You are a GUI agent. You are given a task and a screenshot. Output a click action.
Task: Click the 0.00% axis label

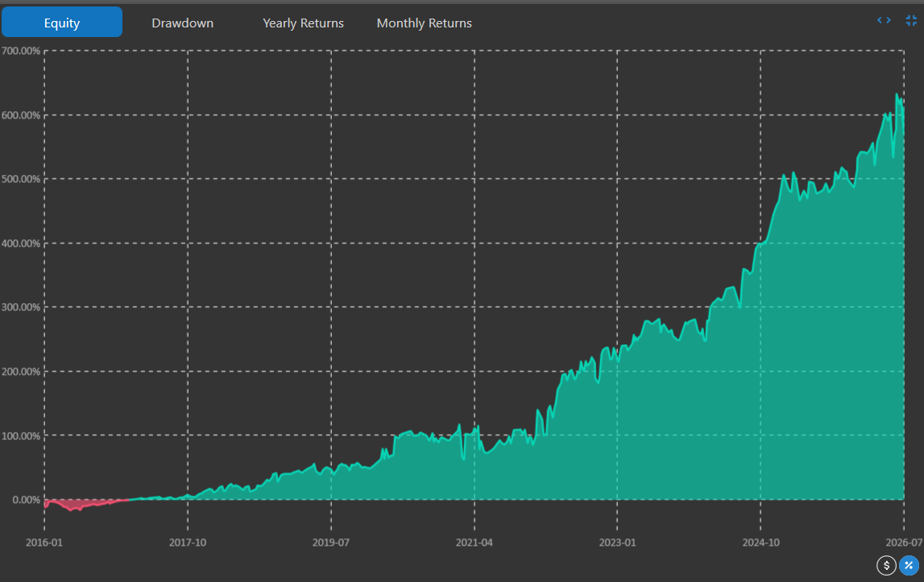[26, 500]
